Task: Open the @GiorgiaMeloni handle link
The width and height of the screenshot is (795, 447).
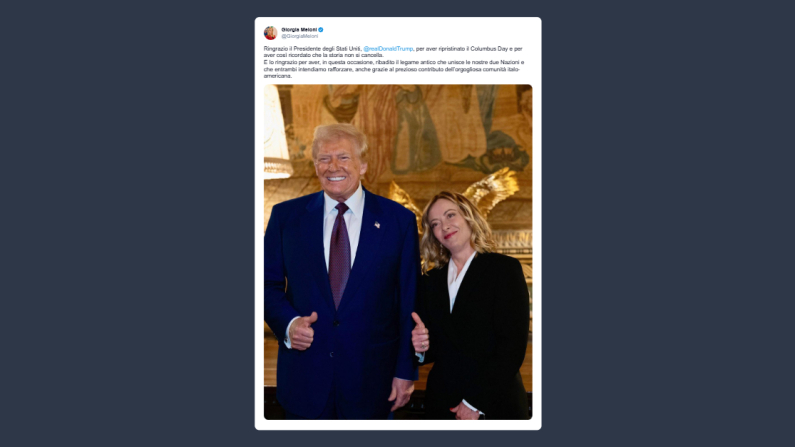Action: [x=300, y=36]
